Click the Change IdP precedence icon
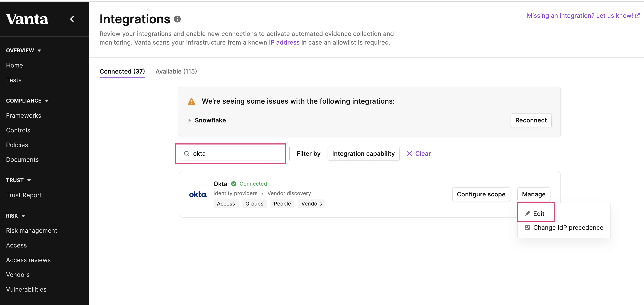 [x=527, y=228]
